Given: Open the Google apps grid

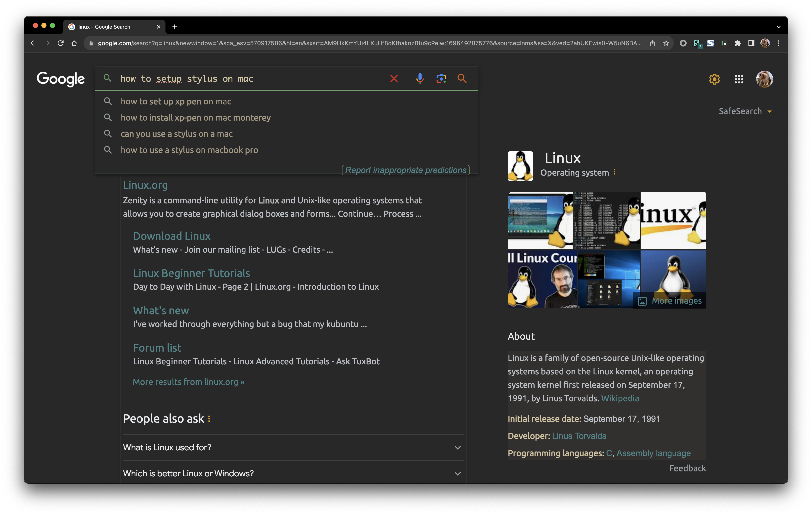Looking at the screenshot, I should point(739,79).
